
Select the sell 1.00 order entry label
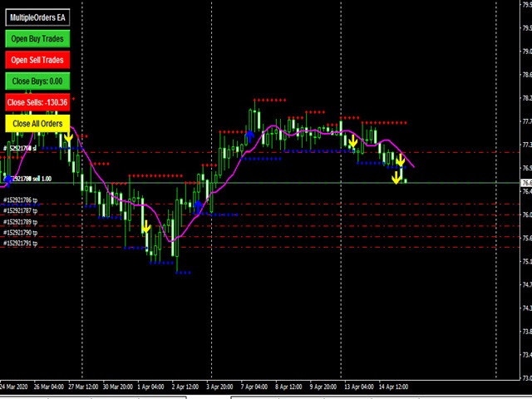tap(27, 179)
